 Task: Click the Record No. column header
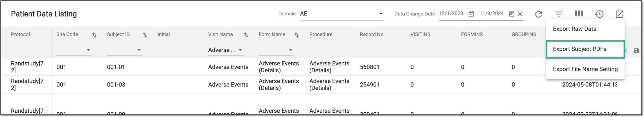(x=372, y=34)
